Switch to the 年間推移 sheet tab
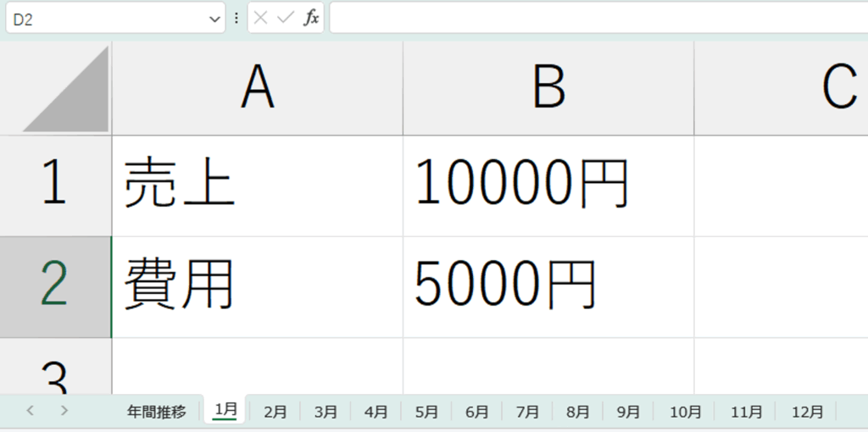 point(156,413)
